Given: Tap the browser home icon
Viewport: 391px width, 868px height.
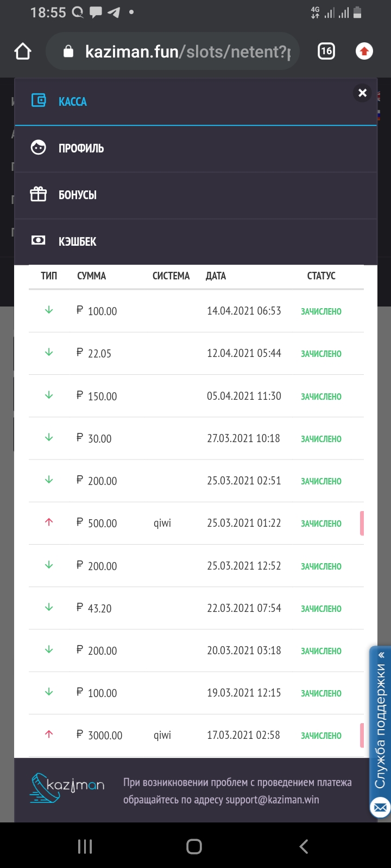Looking at the screenshot, I should [x=23, y=52].
